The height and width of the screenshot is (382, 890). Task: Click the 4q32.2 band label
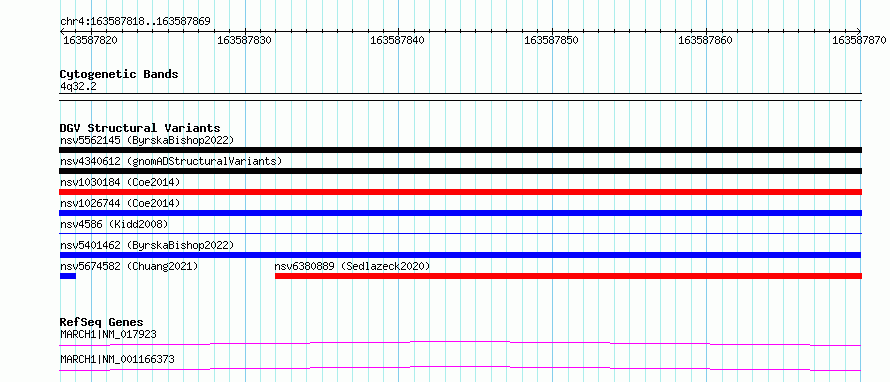click(79, 86)
